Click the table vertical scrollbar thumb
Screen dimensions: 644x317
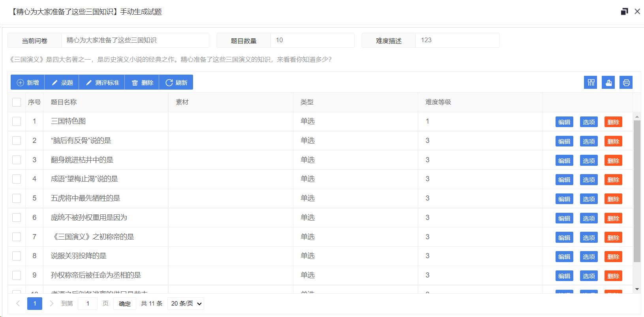(x=637, y=191)
